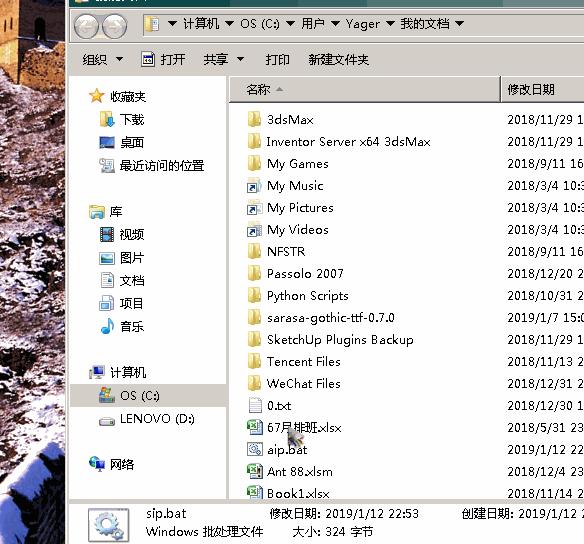Viewport: 584px width, 544px height.
Task: Click the Back navigation arrow button
Action: pyautogui.click(x=86, y=26)
